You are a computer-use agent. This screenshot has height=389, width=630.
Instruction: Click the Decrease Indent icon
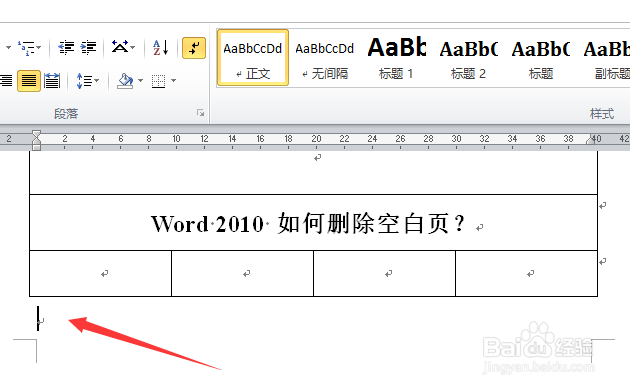click(66, 48)
